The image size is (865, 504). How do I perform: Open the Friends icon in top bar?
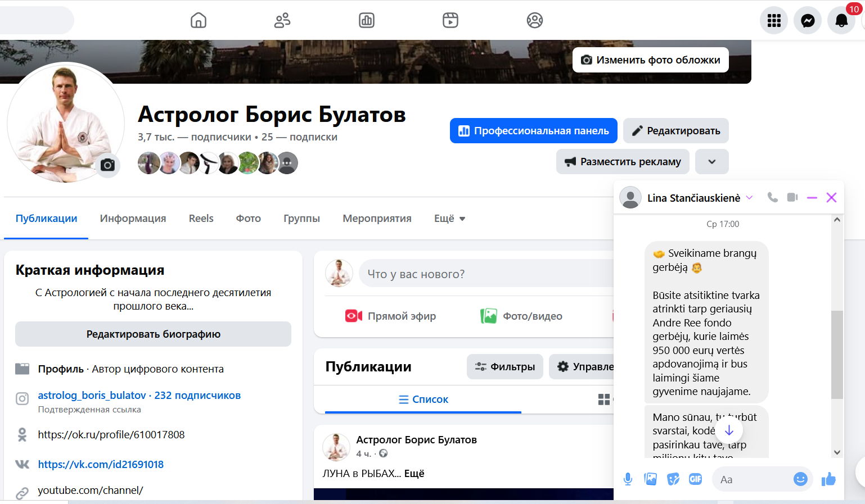coord(282,20)
